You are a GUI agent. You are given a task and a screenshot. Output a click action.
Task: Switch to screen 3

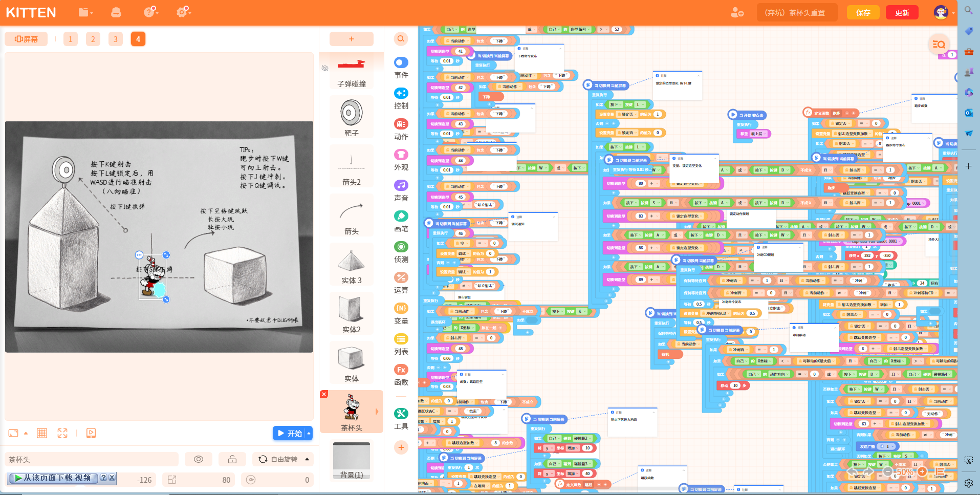[116, 39]
